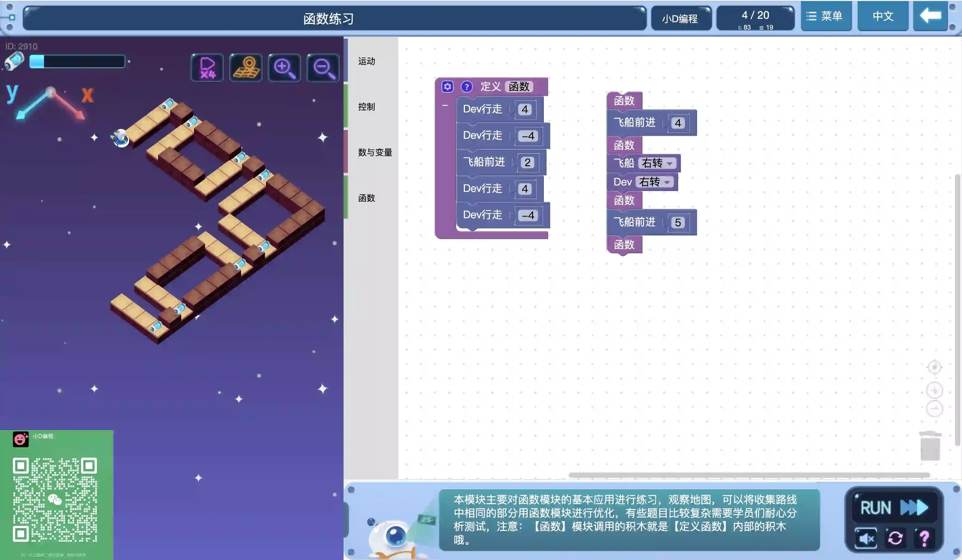The height and width of the screenshot is (560, 962).
Task: Click the back arrow button
Action: coord(930,16)
